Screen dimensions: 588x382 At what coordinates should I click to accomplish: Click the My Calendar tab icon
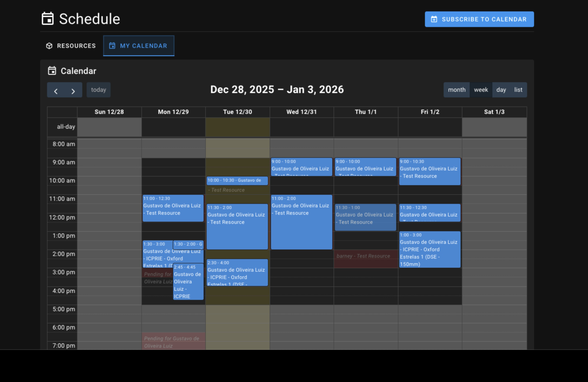click(x=112, y=46)
